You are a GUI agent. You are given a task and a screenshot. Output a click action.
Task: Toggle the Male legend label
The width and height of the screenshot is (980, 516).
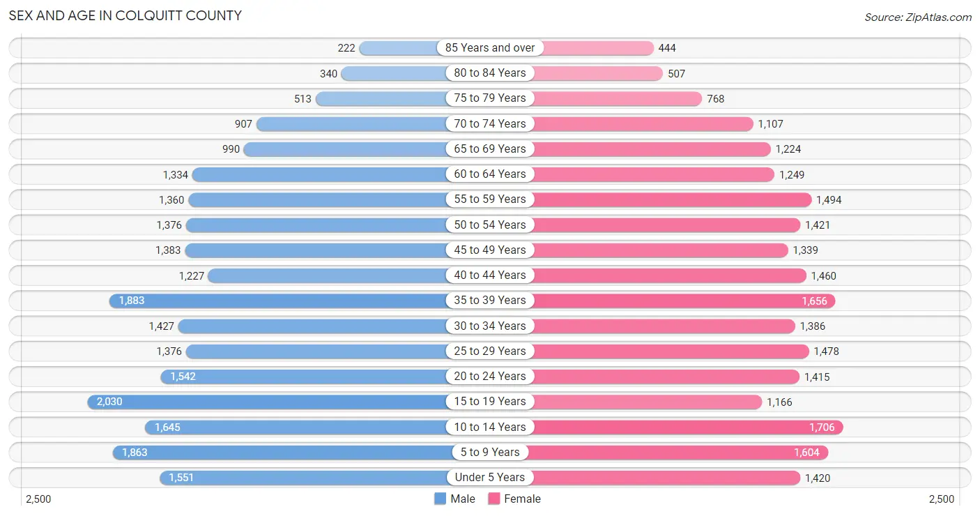[463, 499]
